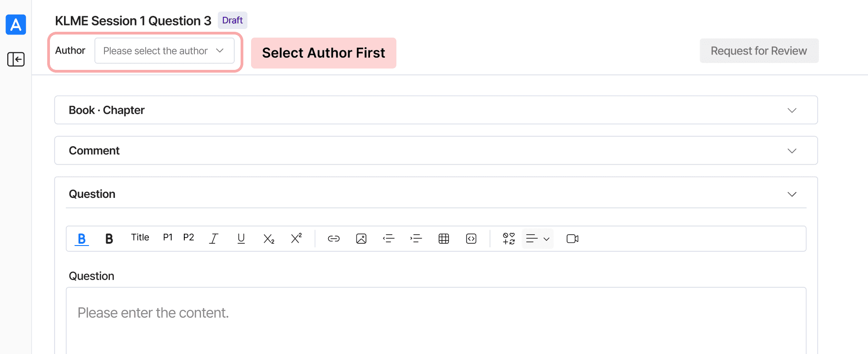Open the Author selection dropdown

[x=164, y=51]
